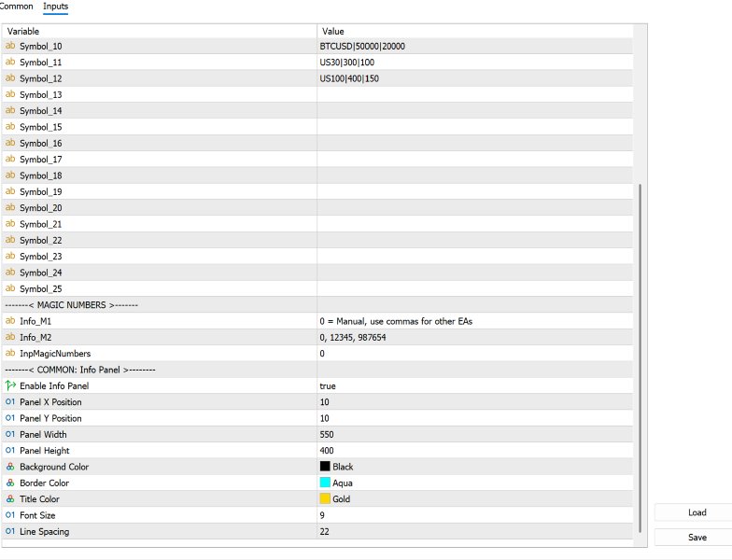Click the empty Symbol_13 value cell
The height and width of the screenshot is (560, 732).
pyautogui.click(x=474, y=94)
